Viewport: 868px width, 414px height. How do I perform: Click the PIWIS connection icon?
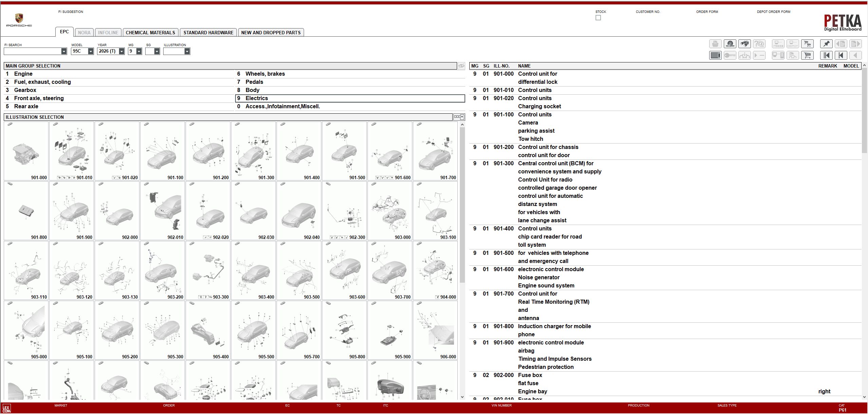pyautogui.click(x=778, y=44)
